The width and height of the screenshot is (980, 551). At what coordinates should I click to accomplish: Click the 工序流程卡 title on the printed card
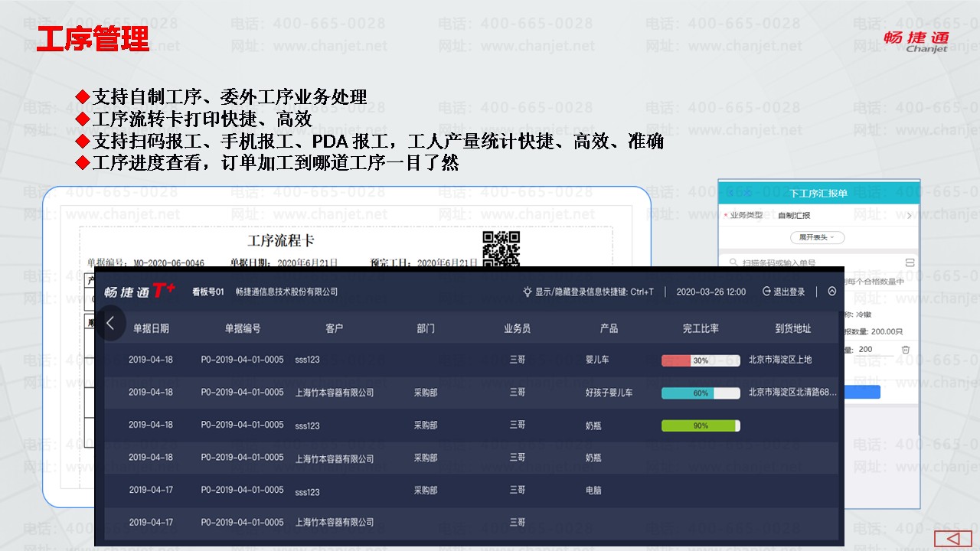point(281,241)
